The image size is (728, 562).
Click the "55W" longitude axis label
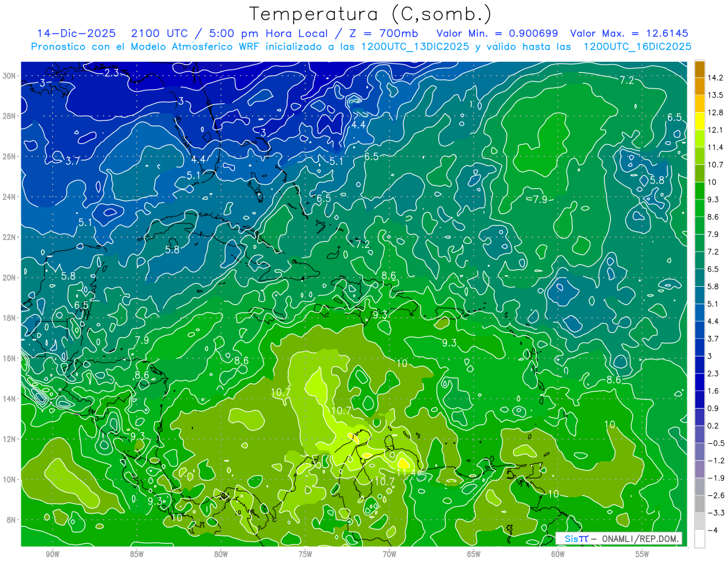[x=642, y=554]
